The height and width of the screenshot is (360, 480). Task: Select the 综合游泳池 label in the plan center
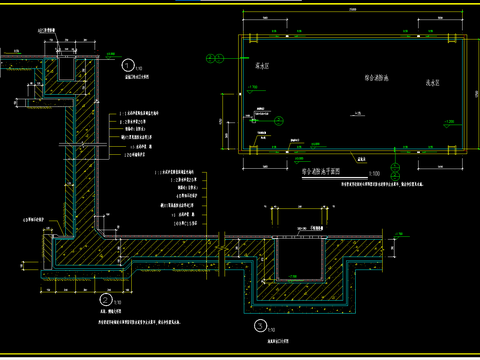pyautogui.click(x=376, y=78)
